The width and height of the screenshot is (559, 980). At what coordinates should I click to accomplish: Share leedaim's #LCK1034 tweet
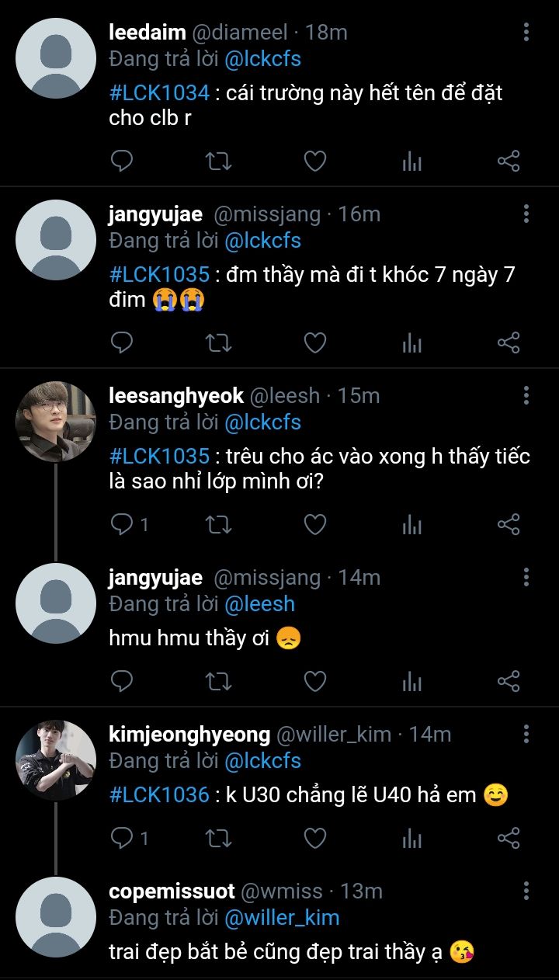pos(508,162)
